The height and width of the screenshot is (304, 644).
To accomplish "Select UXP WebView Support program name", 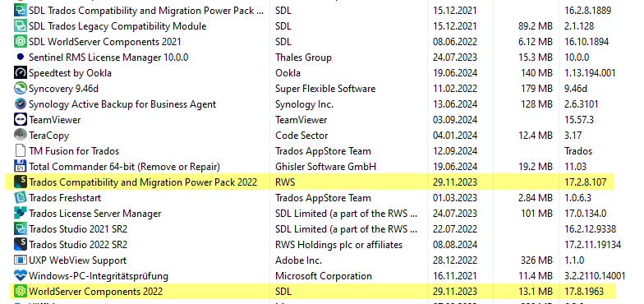I will pyautogui.click(x=77, y=260).
